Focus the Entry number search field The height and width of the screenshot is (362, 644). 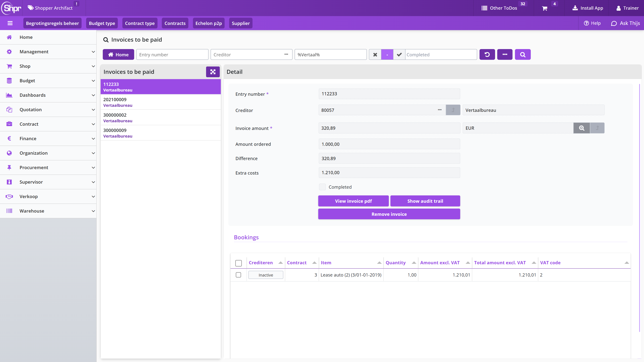pyautogui.click(x=172, y=55)
